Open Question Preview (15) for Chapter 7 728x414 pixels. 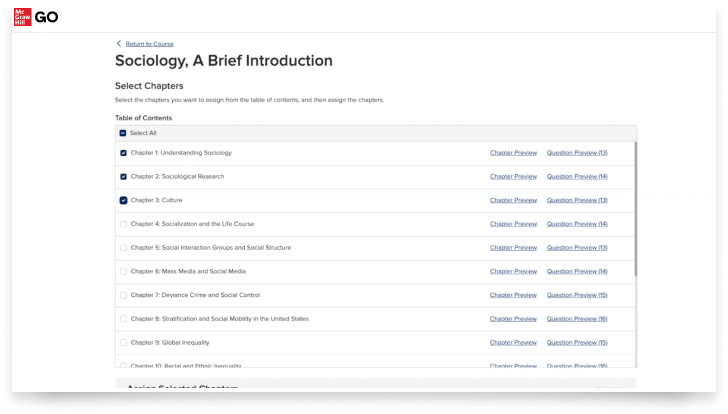[577, 295]
